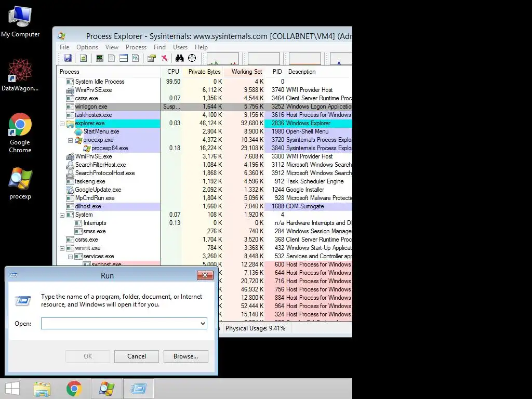Select the System Idle Process row

click(x=204, y=82)
